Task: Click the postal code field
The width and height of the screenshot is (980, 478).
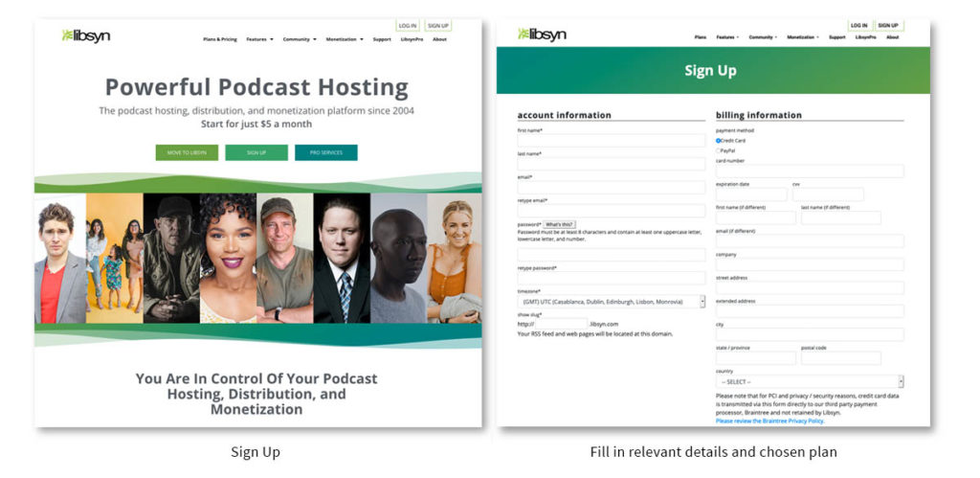Action: pyautogui.click(x=841, y=358)
